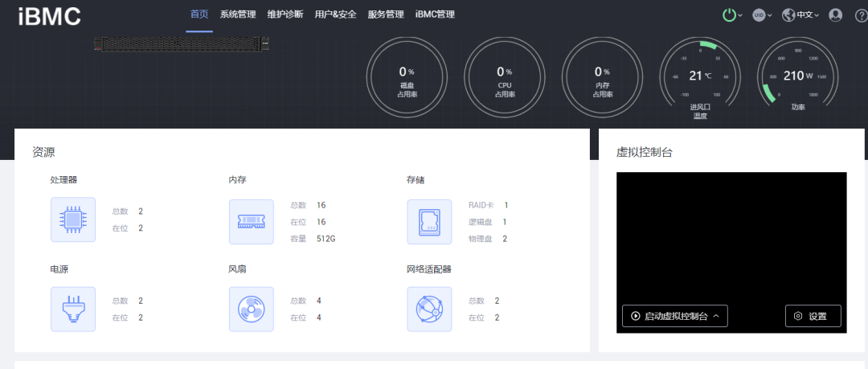This screenshot has height=369, width=868.
Task: Click the globe language icon
Action: coord(788,15)
